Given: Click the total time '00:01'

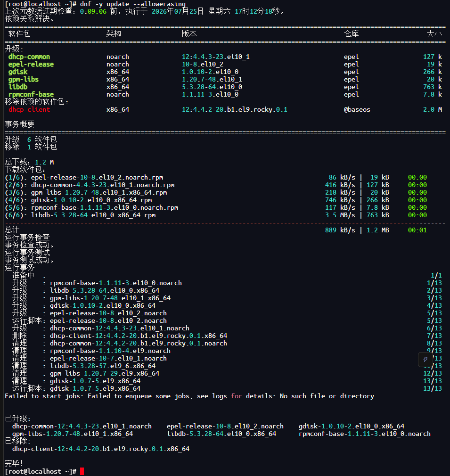Looking at the screenshot, I should click(x=417, y=230).
